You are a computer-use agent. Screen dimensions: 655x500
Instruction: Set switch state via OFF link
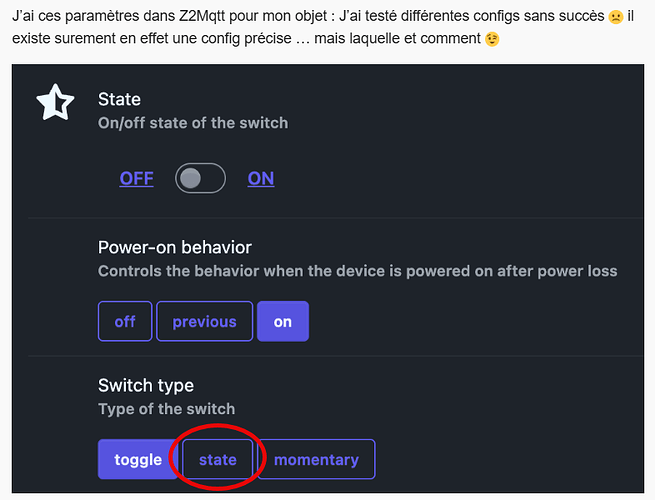(137, 179)
